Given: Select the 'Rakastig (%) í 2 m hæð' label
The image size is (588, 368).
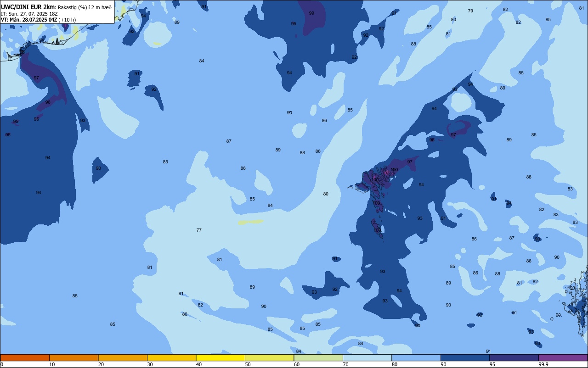Looking at the screenshot, I should 84,7.
